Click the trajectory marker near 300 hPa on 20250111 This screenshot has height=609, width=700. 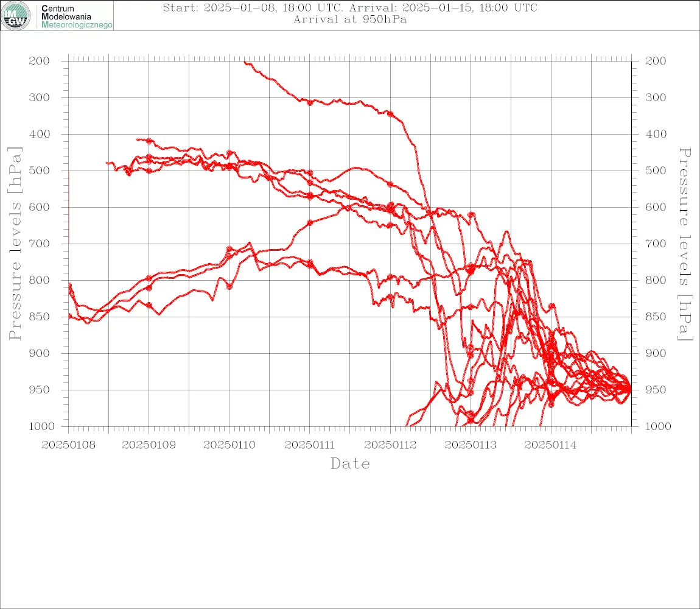(309, 102)
